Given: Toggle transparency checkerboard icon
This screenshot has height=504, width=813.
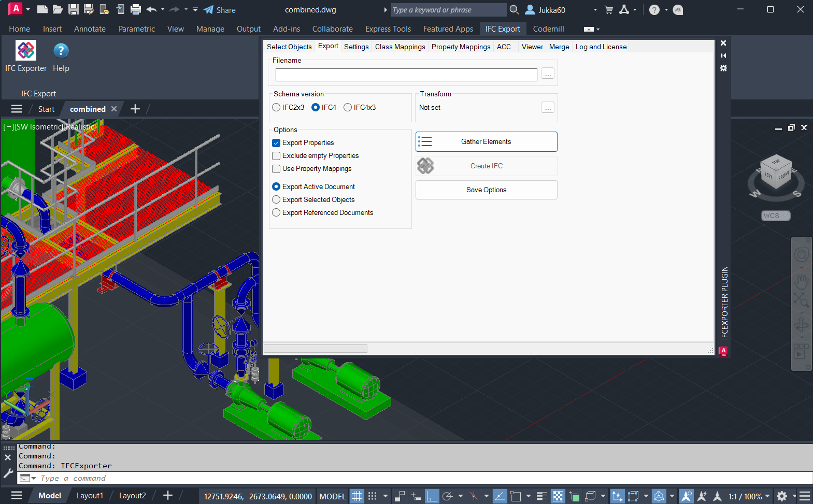Looking at the screenshot, I should tap(558, 496).
